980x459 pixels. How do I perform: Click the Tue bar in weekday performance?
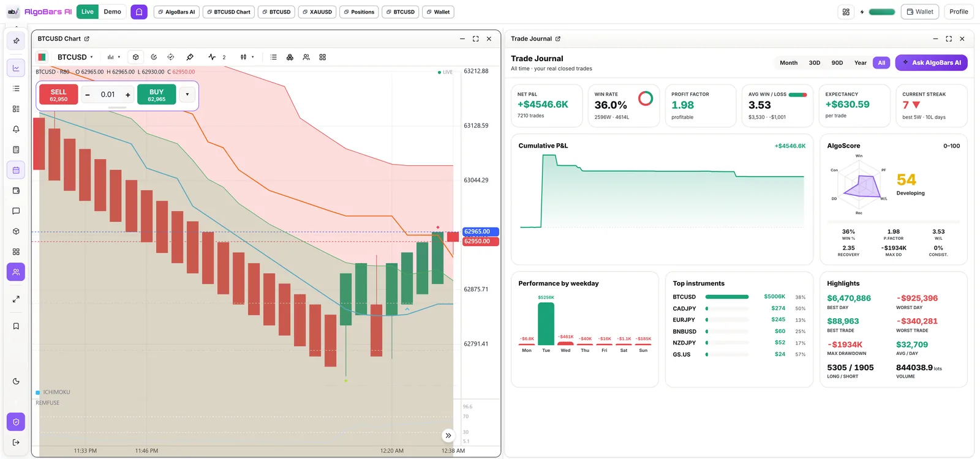(x=546, y=324)
